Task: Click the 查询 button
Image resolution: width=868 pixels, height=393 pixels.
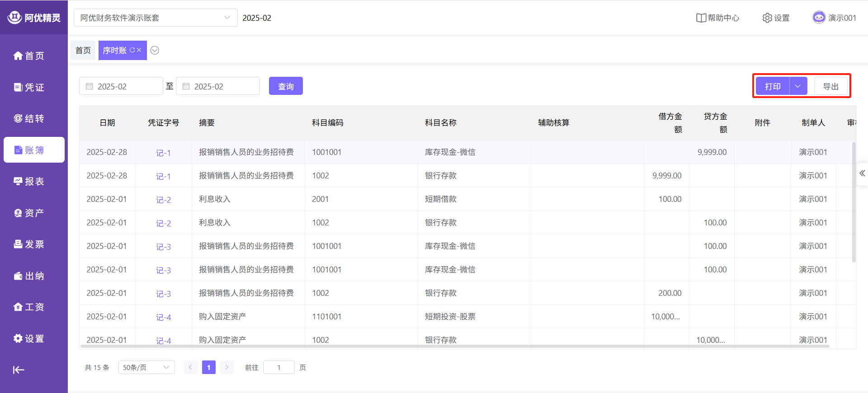Action: point(286,86)
